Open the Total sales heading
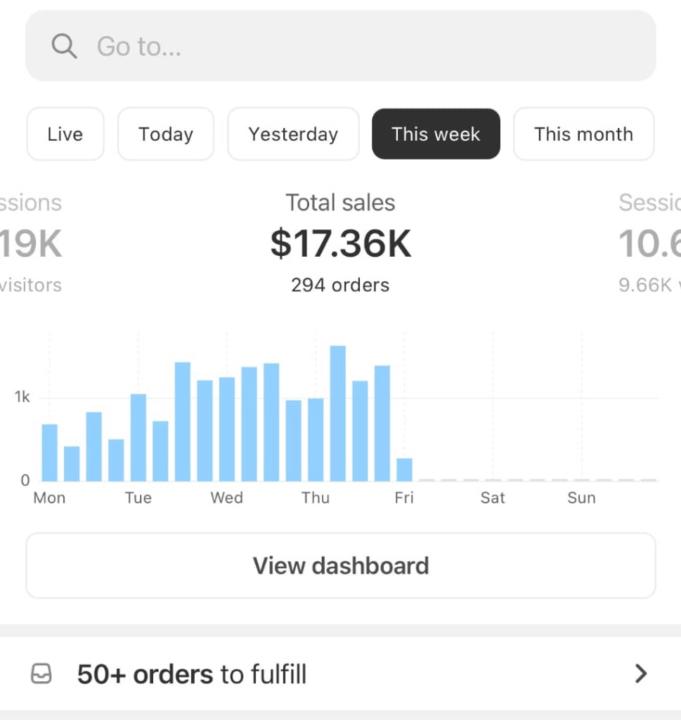 pos(340,203)
